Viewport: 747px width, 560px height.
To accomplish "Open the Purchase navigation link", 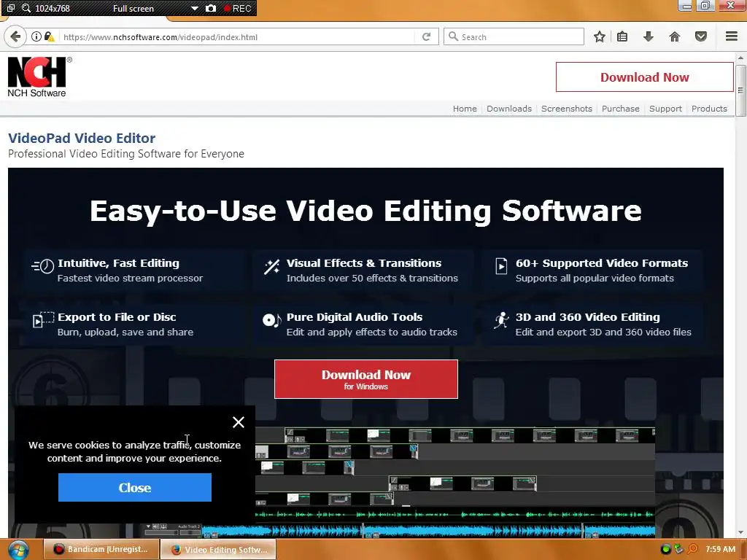I will point(620,109).
